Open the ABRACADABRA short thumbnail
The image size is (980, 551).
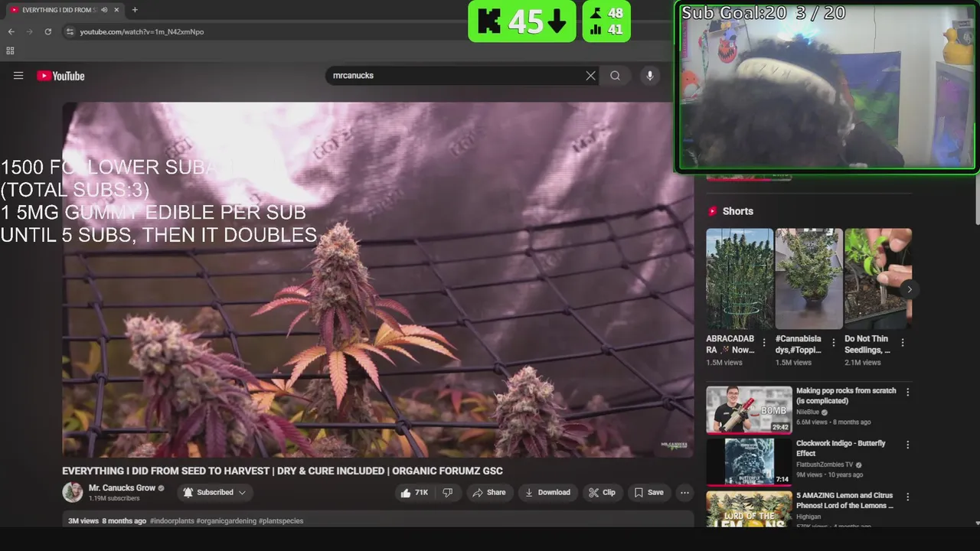(740, 279)
